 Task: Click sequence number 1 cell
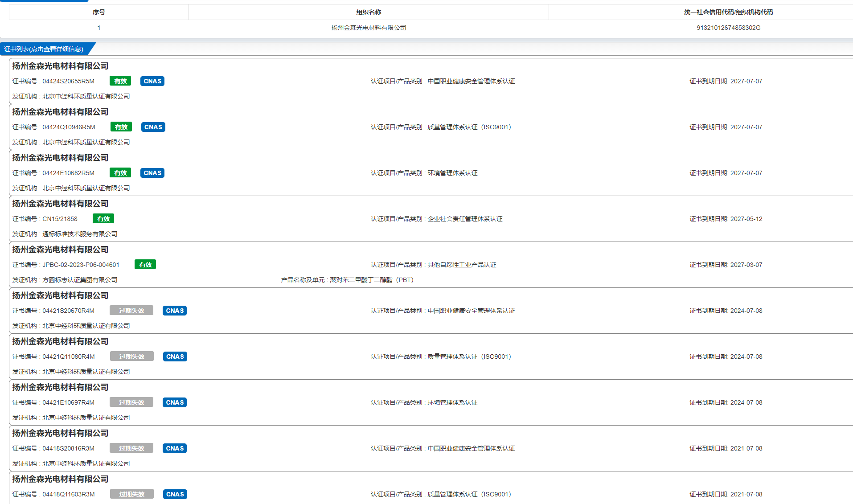pos(99,28)
